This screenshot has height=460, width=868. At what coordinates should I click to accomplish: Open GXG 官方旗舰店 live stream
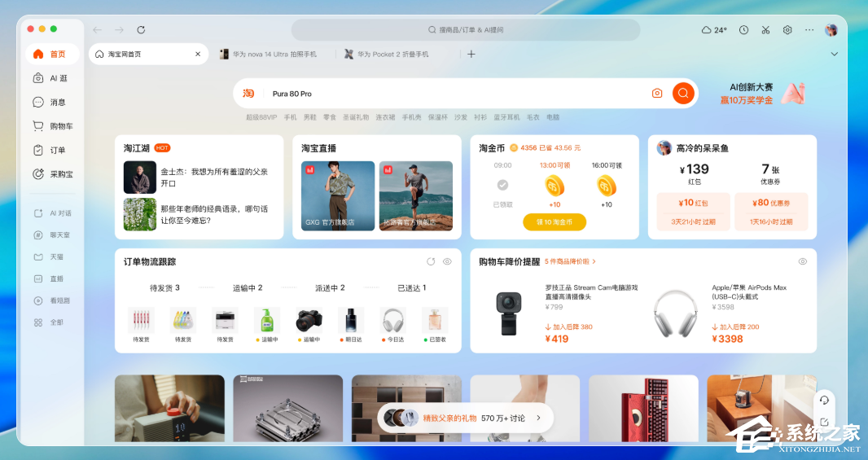(338, 196)
